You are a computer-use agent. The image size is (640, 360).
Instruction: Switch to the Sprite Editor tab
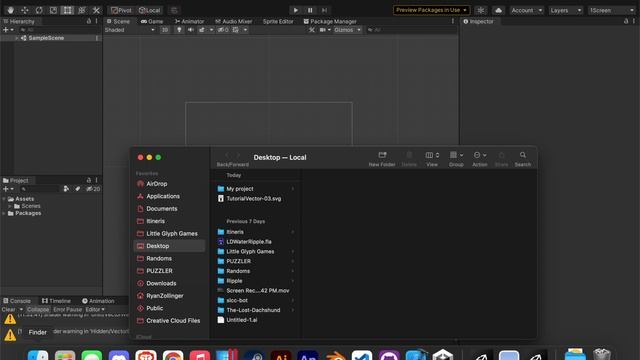coord(278,21)
